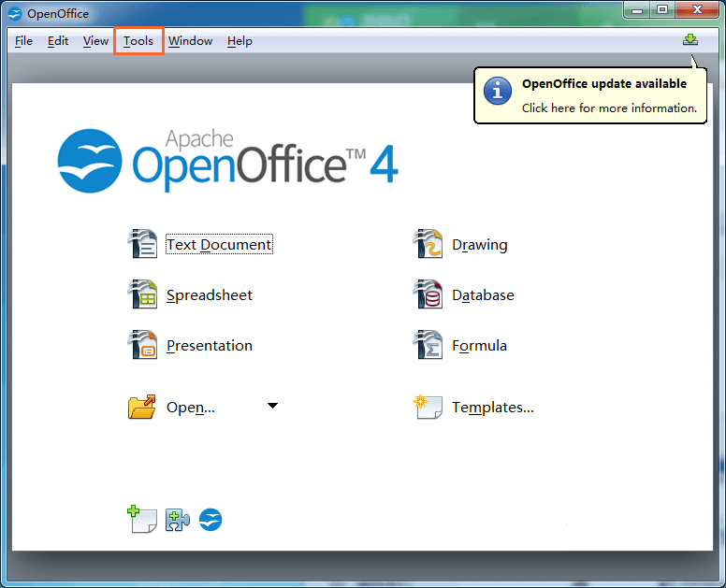The height and width of the screenshot is (588, 726).
Task: Open the Help menu
Action: click(240, 41)
